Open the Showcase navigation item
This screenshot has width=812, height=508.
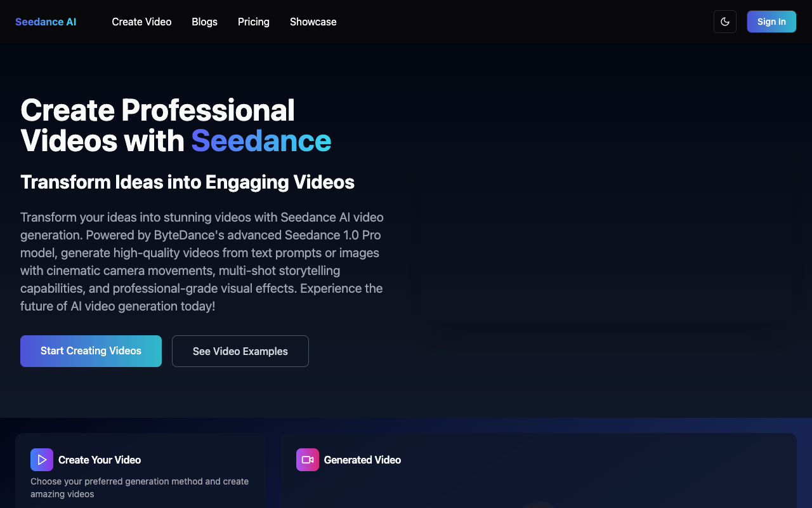pyautogui.click(x=313, y=22)
